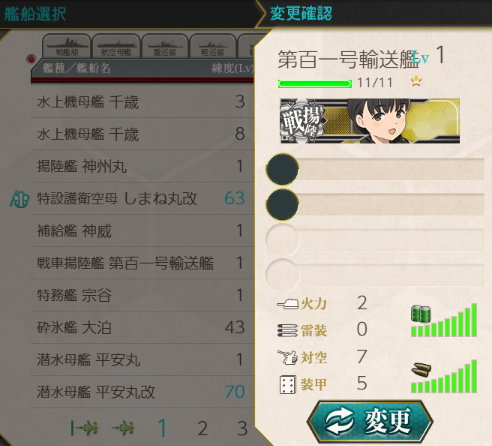
Task: Sort list by 練度(Lv) column header
Action: click(232, 68)
